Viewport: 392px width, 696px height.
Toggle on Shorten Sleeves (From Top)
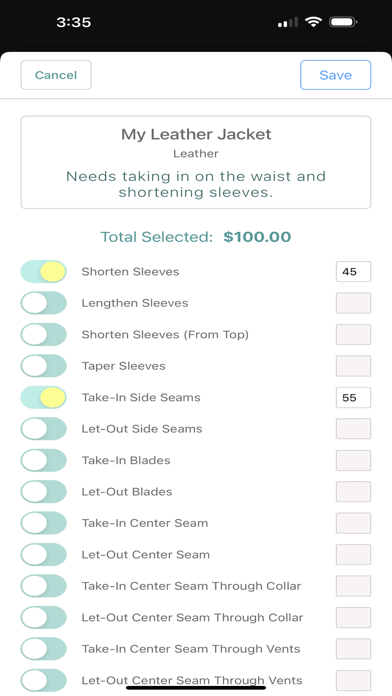tap(44, 335)
